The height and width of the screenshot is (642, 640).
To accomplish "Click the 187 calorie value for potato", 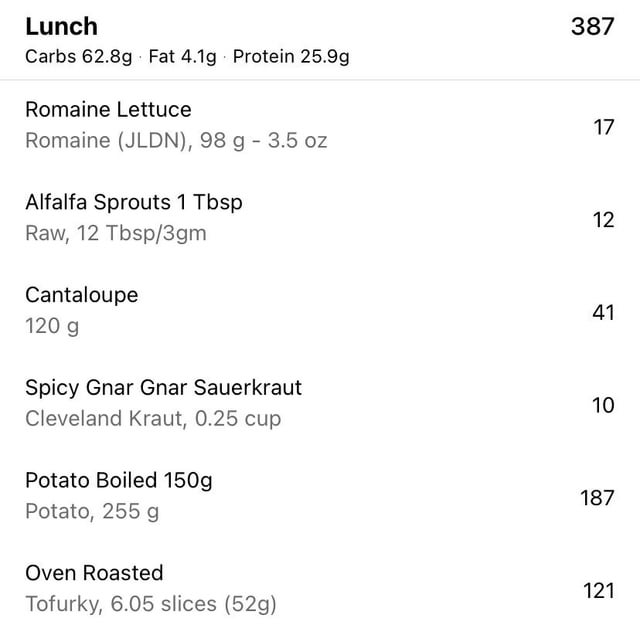I will (597, 497).
